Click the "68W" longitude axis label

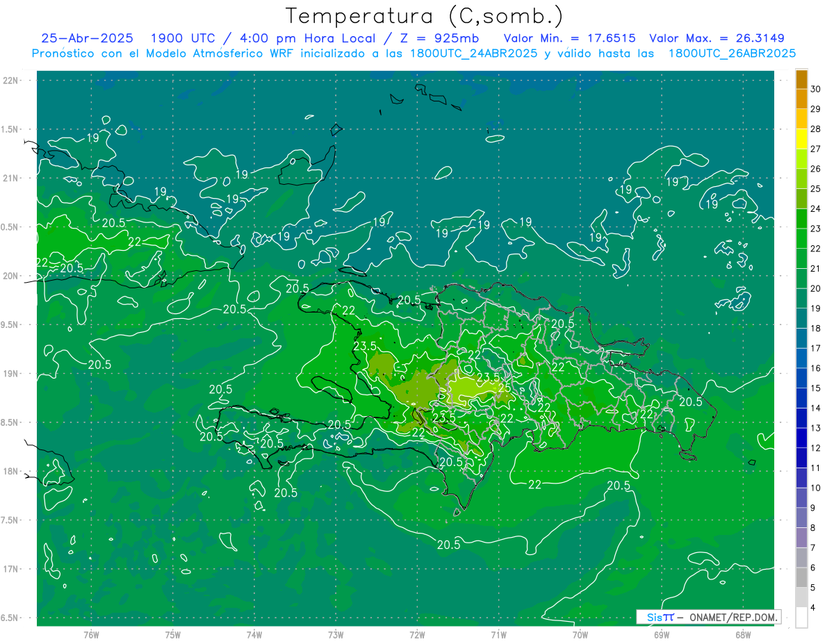[743, 634]
